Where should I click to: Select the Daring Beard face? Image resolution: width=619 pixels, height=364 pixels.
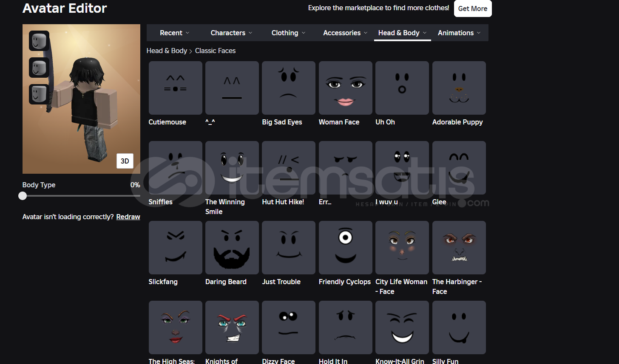(232, 248)
